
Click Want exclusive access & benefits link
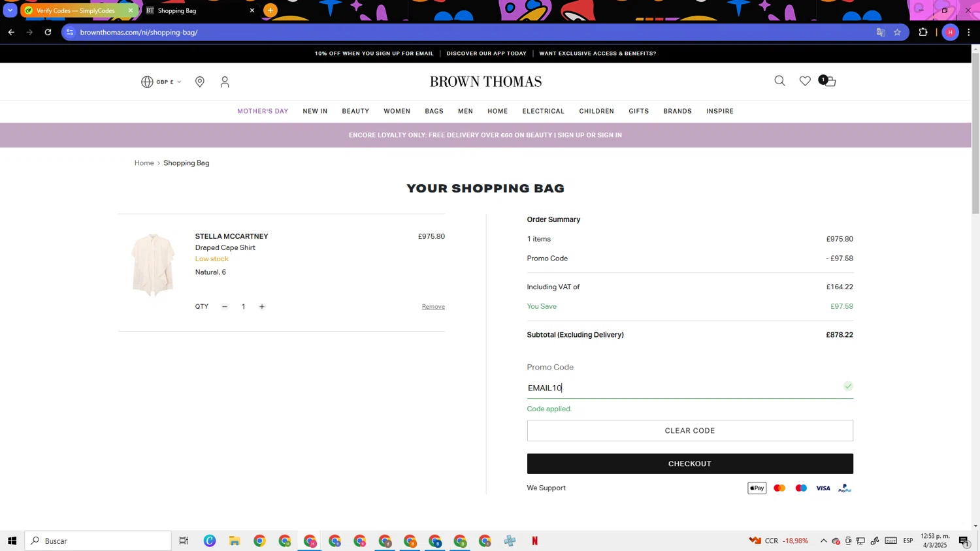pos(598,54)
